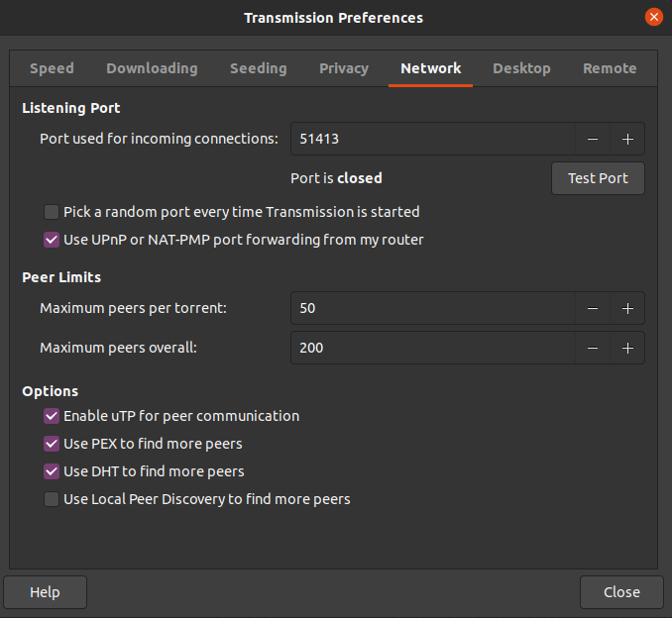Click the Network tab
Screen dimensions: 672x618
pos(431,68)
